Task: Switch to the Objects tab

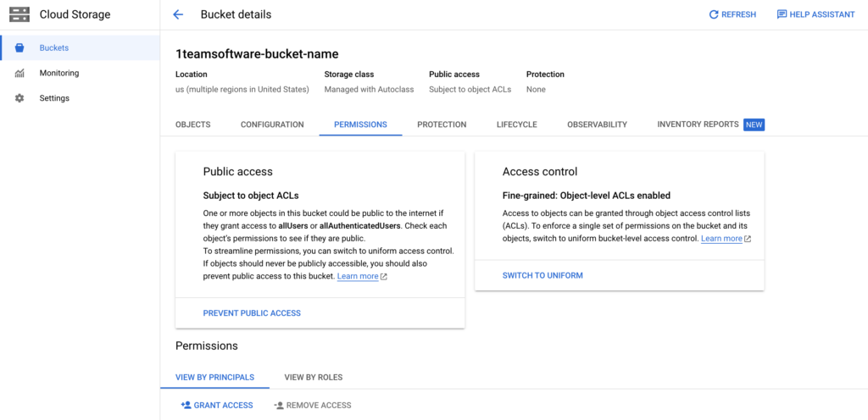Action: tap(192, 124)
